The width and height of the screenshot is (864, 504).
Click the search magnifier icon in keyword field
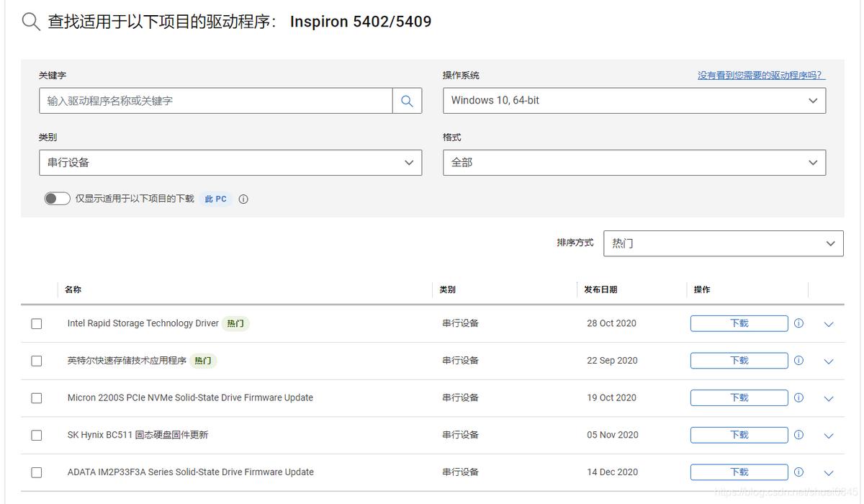click(408, 100)
